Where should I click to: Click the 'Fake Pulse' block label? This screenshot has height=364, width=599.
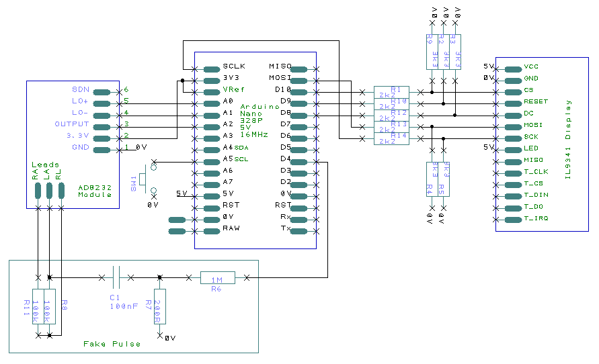point(112,344)
